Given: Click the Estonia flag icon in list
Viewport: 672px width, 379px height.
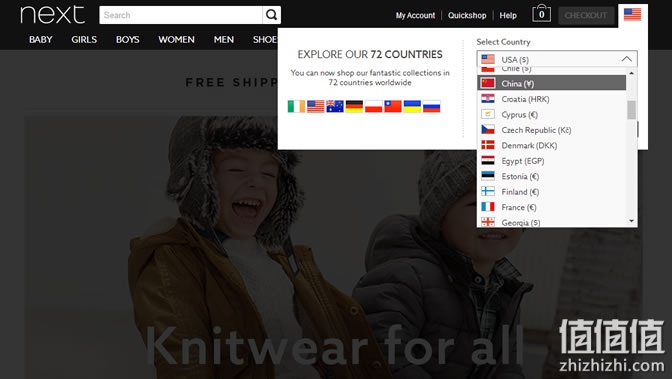Looking at the screenshot, I should click(x=488, y=176).
